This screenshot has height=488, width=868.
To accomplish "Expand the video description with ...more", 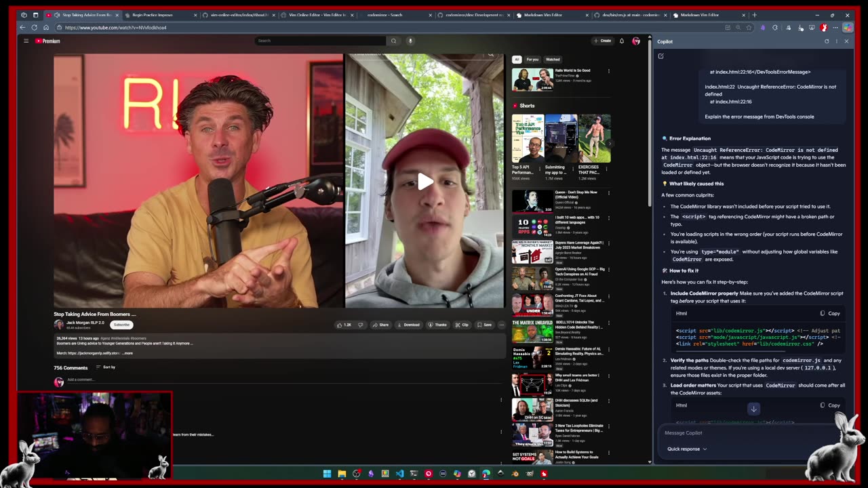I will pos(127,353).
